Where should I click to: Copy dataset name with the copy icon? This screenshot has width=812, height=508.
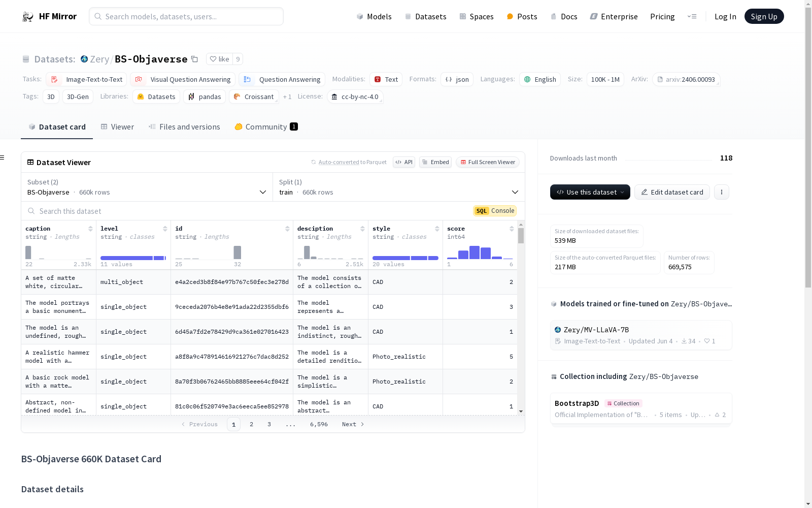pos(194,59)
